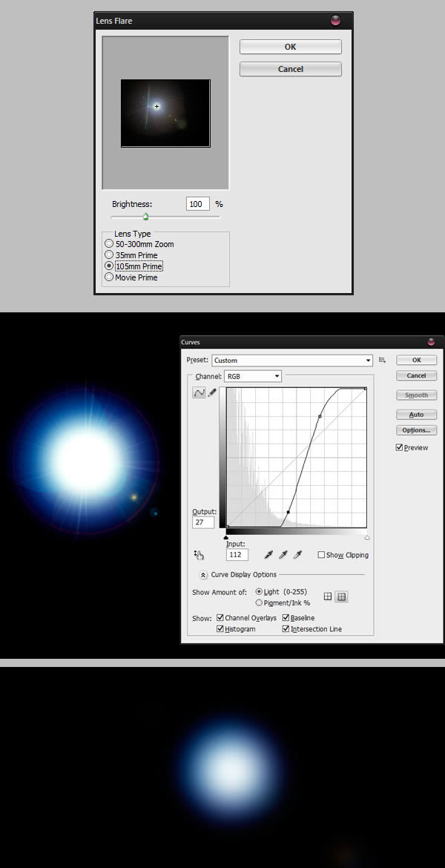Click the Brightness percentage input field
This screenshot has height=868, width=445.
point(198,204)
